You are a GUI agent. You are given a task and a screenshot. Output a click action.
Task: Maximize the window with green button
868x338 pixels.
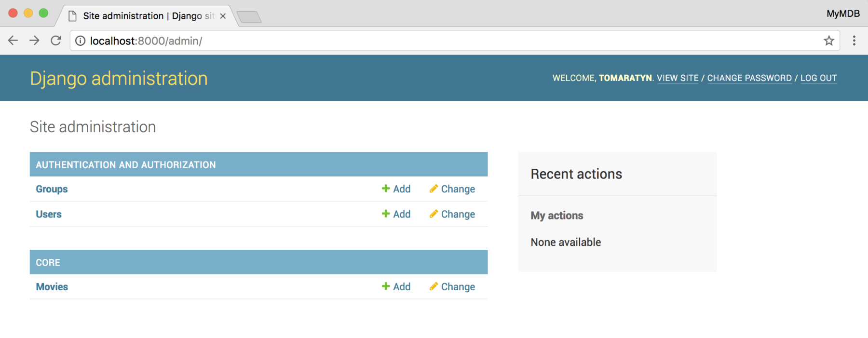(43, 13)
